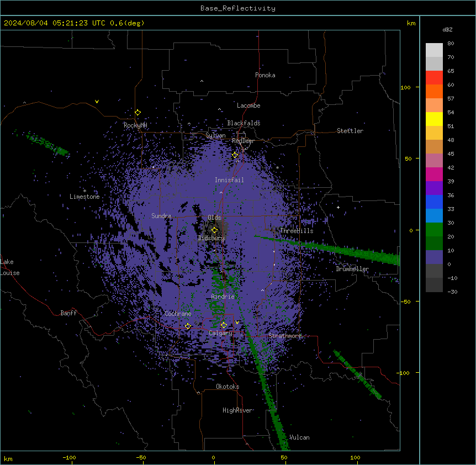Click the blue 36 dBZ legend swatch
Screen dimensions: 476x465
[434, 202]
